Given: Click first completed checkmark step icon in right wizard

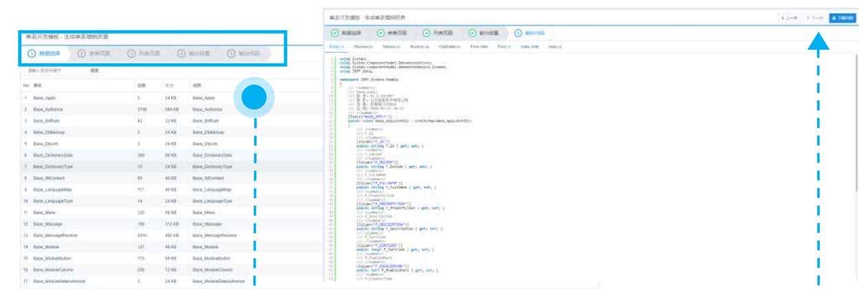Looking at the screenshot, I should (335, 33).
